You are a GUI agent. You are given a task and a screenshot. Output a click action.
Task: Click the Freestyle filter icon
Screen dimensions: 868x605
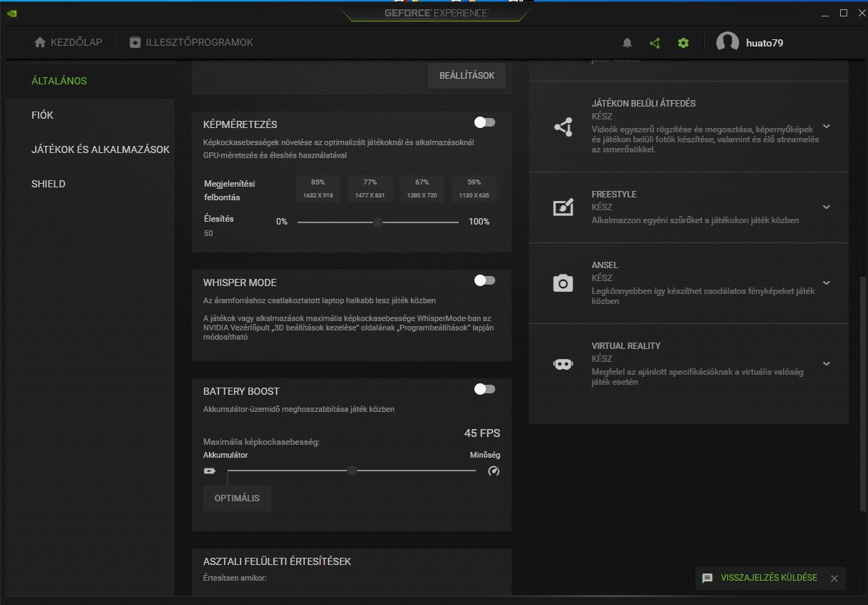pyautogui.click(x=563, y=207)
